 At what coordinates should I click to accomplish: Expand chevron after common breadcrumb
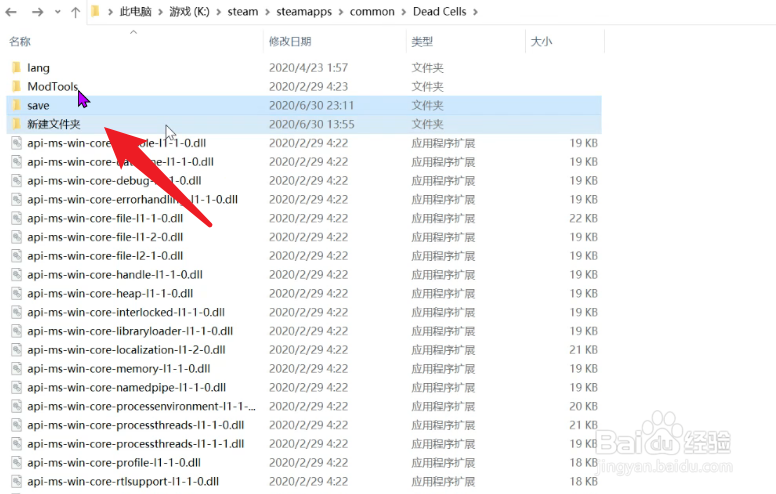pyautogui.click(x=404, y=12)
